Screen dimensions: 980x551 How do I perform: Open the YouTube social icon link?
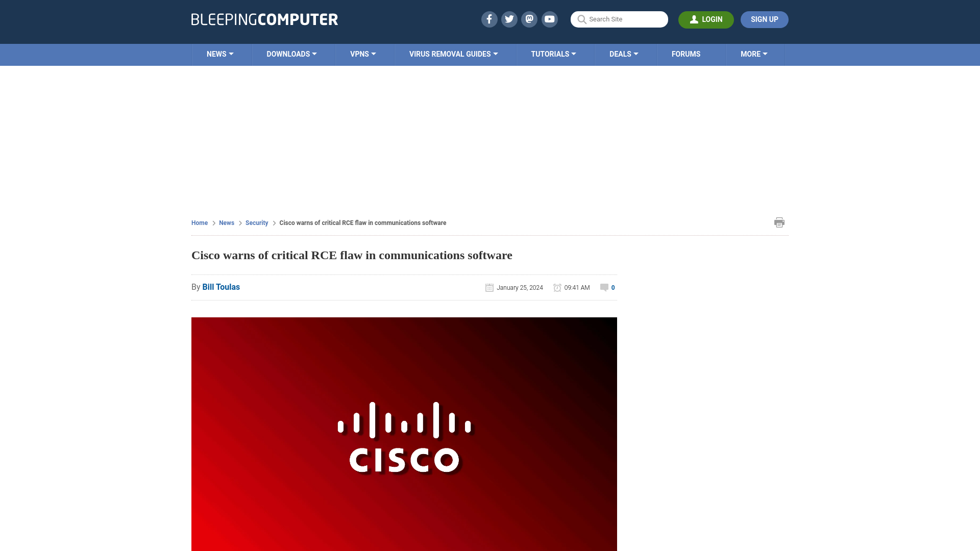pyautogui.click(x=550, y=19)
